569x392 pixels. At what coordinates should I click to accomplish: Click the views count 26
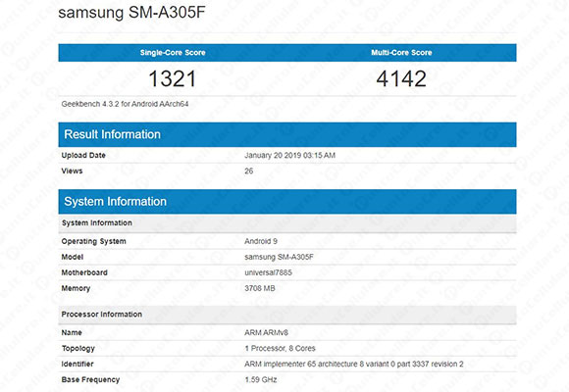tap(248, 171)
